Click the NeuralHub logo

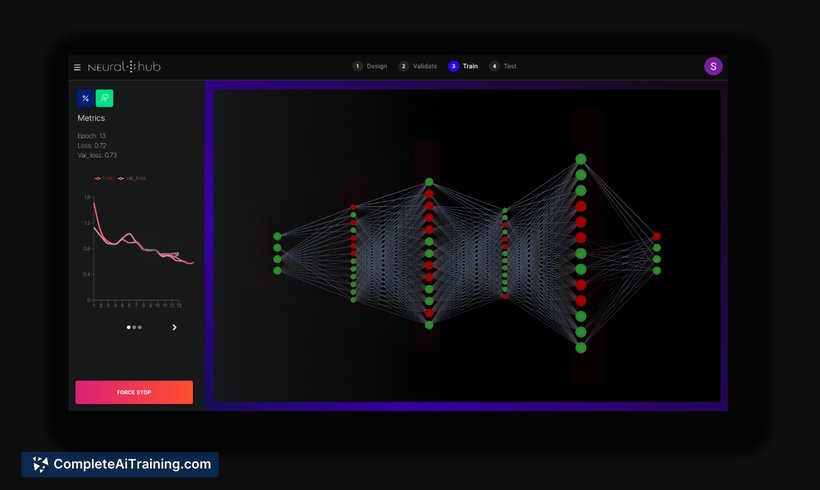pyautogui.click(x=124, y=67)
